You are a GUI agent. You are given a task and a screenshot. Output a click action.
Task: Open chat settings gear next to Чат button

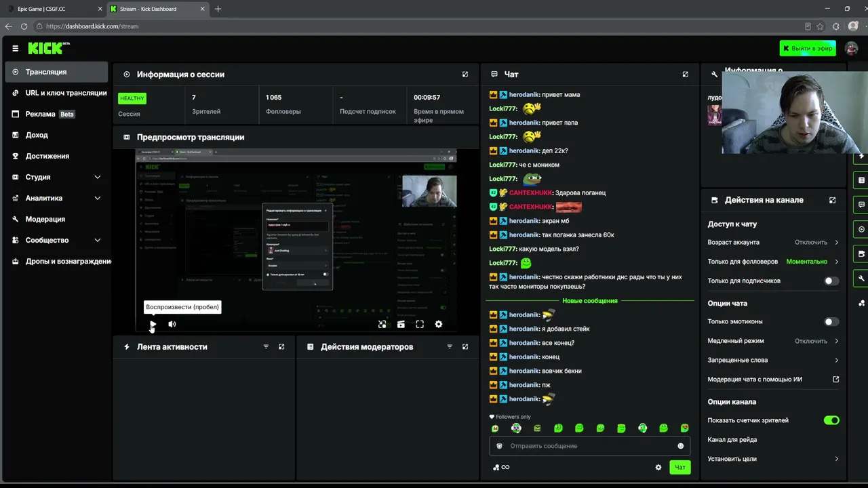click(658, 467)
